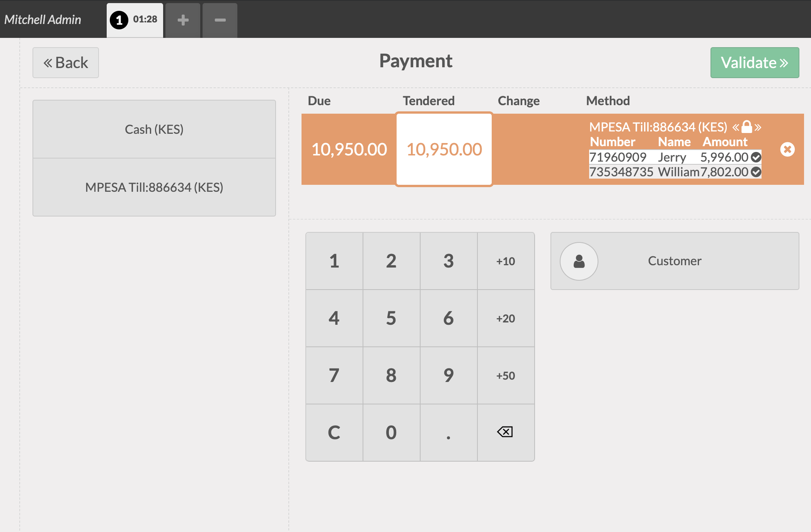Tap numpad key 2
The height and width of the screenshot is (532, 811).
pyautogui.click(x=391, y=261)
